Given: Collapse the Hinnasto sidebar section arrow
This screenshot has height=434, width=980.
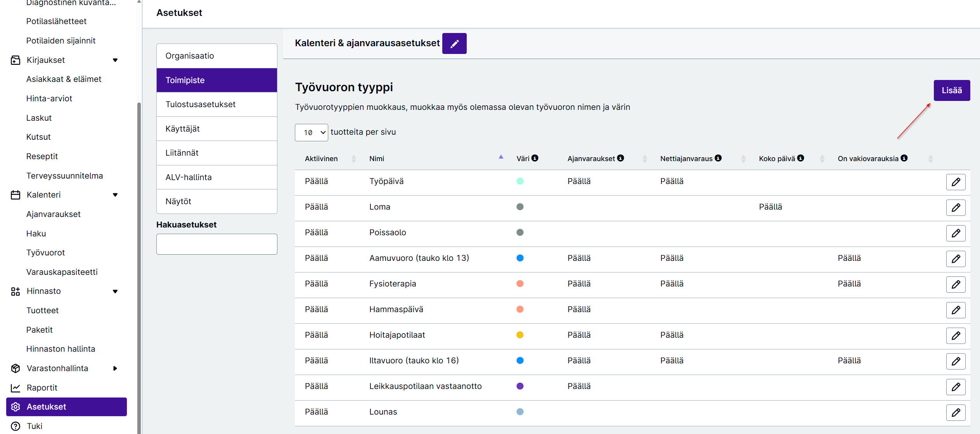Looking at the screenshot, I should (115, 292).
